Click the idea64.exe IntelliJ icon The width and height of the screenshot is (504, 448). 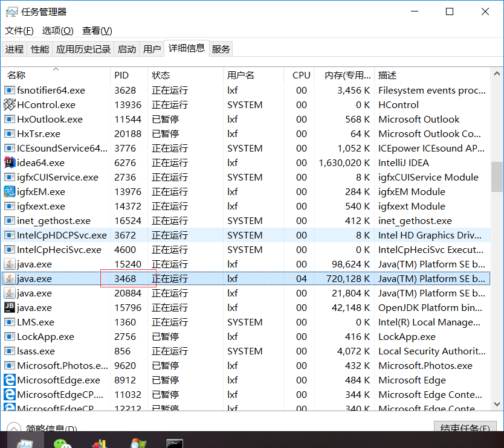click(x=10, y=162)
